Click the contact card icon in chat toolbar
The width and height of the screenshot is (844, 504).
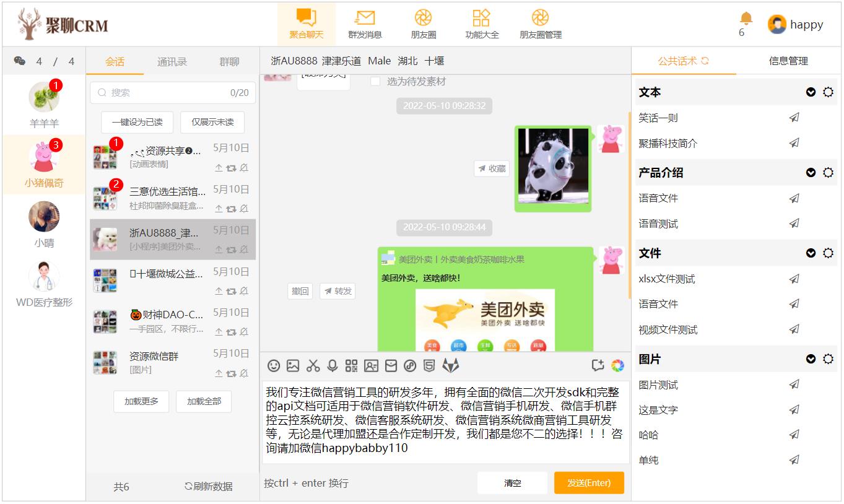[x=371, y=366]
